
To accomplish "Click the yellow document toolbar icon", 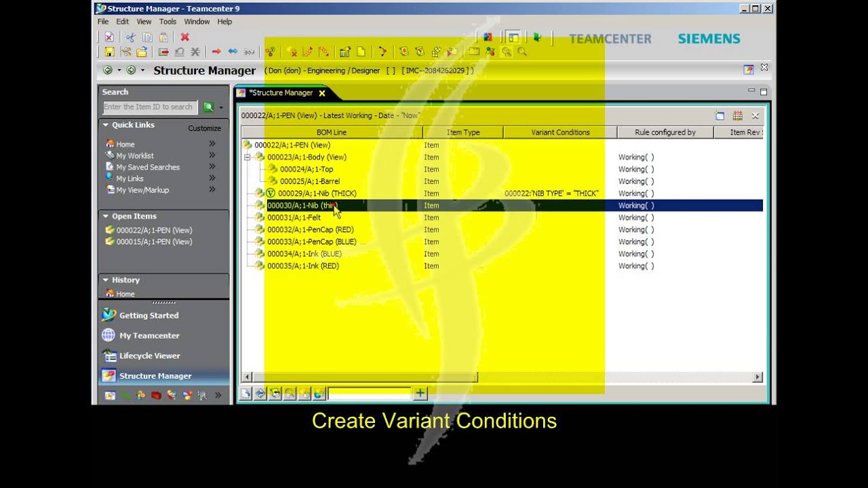I will pos(361,52).
